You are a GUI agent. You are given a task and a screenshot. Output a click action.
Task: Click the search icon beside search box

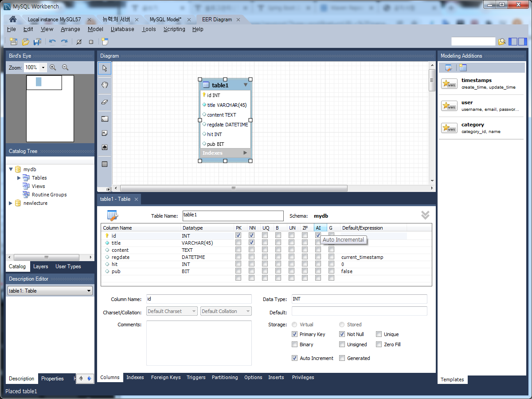coord(501,42)
